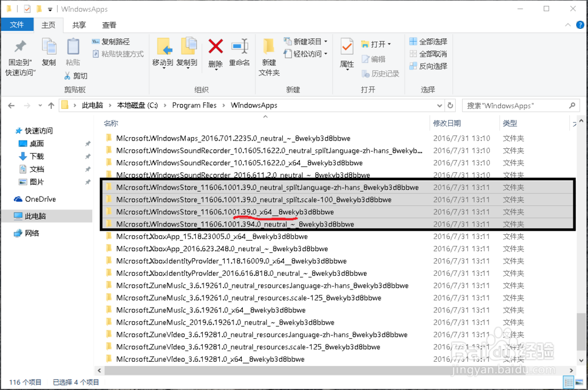Image resolution: width=588 pixels, height=390 pixels.
Task: Open the File tab
Action: click(17, 25)
